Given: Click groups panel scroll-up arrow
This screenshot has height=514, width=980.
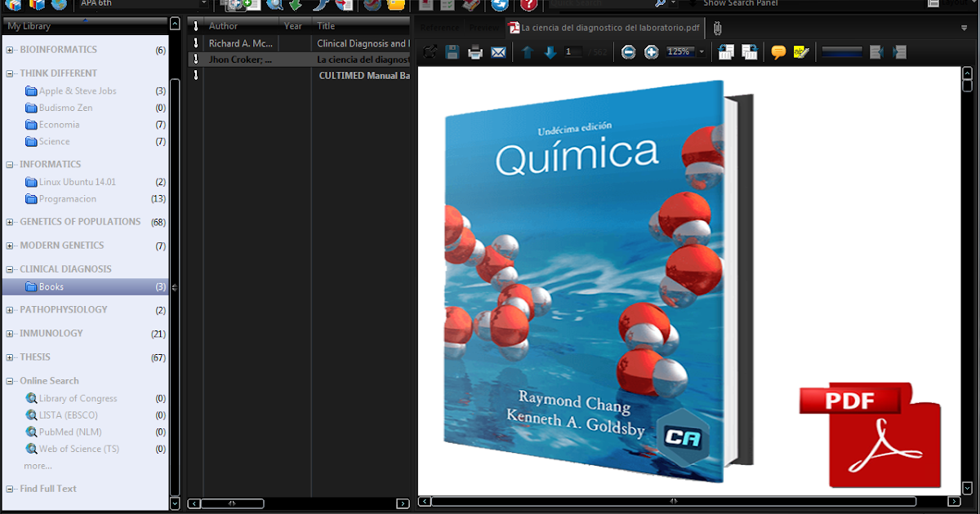Looking at the screenshot, I should (x=175, y=24).
